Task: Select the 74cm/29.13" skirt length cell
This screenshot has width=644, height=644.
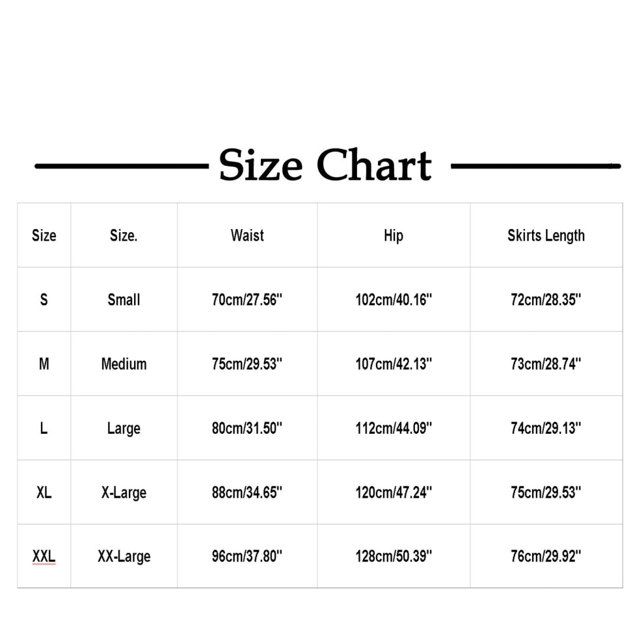Action: [546, 428]
